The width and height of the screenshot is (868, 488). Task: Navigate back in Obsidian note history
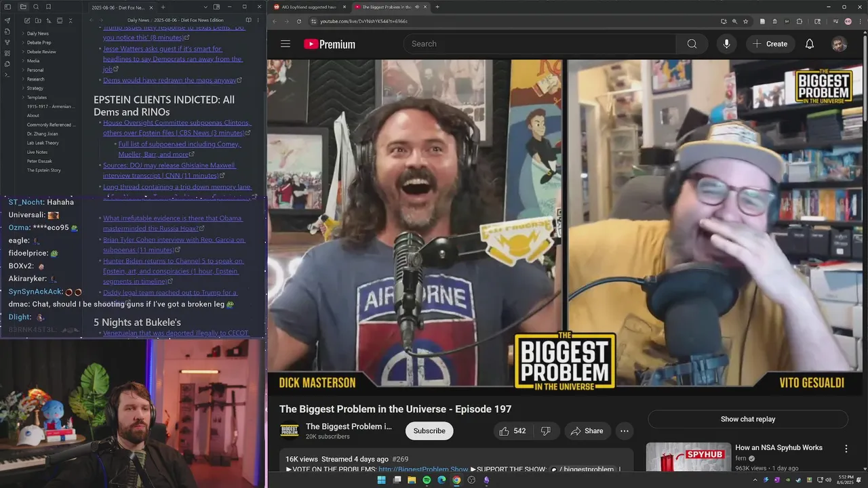(x=92, y=20)
